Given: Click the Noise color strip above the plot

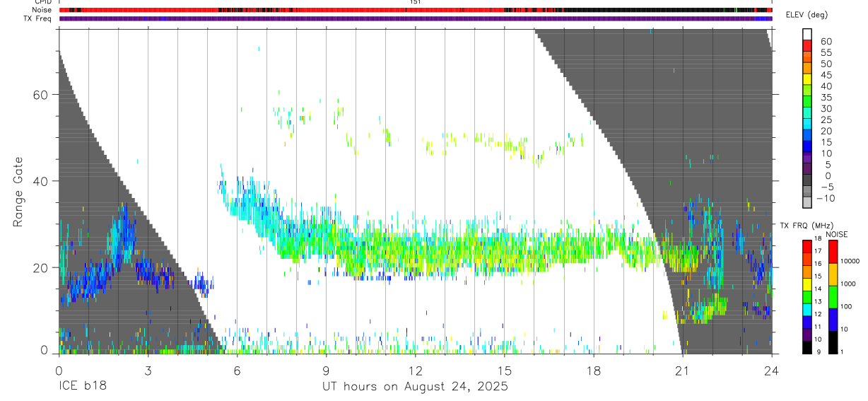Looking at the screenshot, I should pyautogui.click(x=416, y=10).
